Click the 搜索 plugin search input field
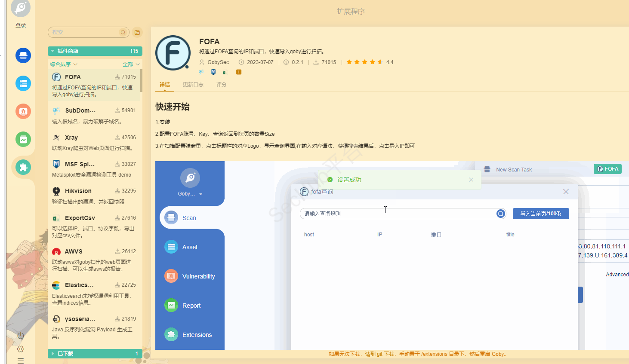Viewport: 629px width, 364px height. coord(84,32)
